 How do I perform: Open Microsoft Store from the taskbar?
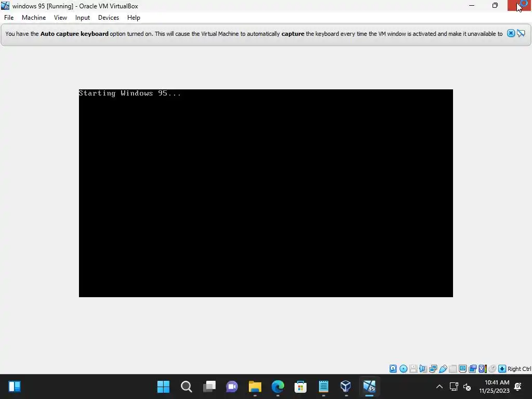click(301, 387)
